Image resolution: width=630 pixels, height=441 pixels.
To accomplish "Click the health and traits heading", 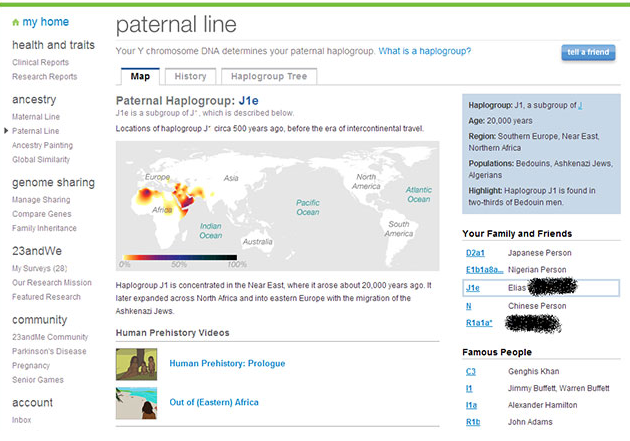I will click(x=53, y=45).
